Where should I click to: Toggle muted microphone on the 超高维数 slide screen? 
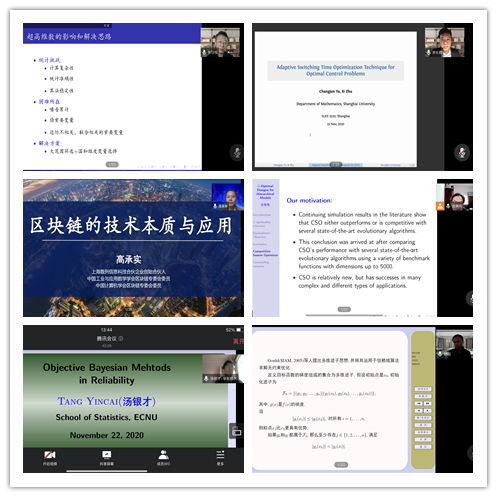tap(237, 153)
